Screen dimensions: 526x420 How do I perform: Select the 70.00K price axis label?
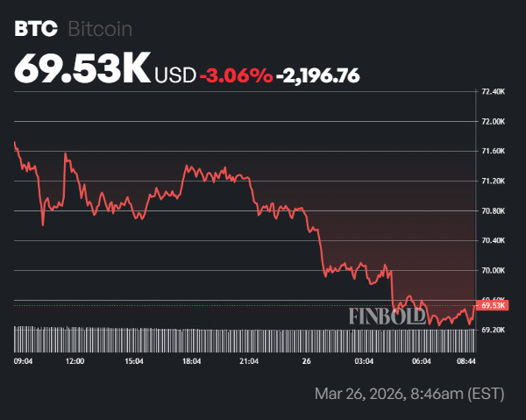pos(494,270)
